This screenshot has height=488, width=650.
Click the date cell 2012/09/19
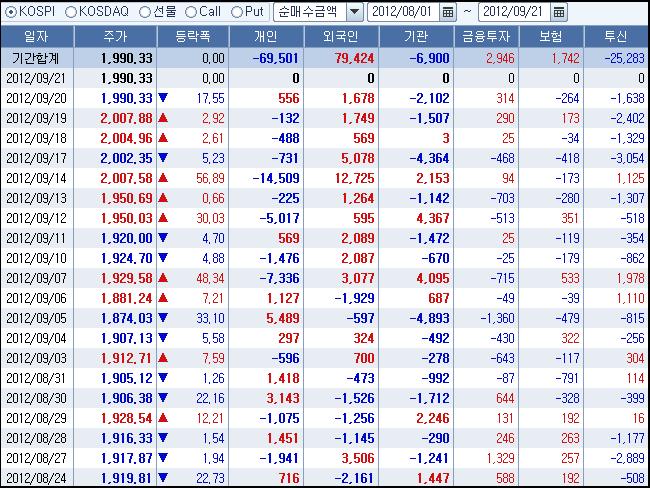click(36, 118)
